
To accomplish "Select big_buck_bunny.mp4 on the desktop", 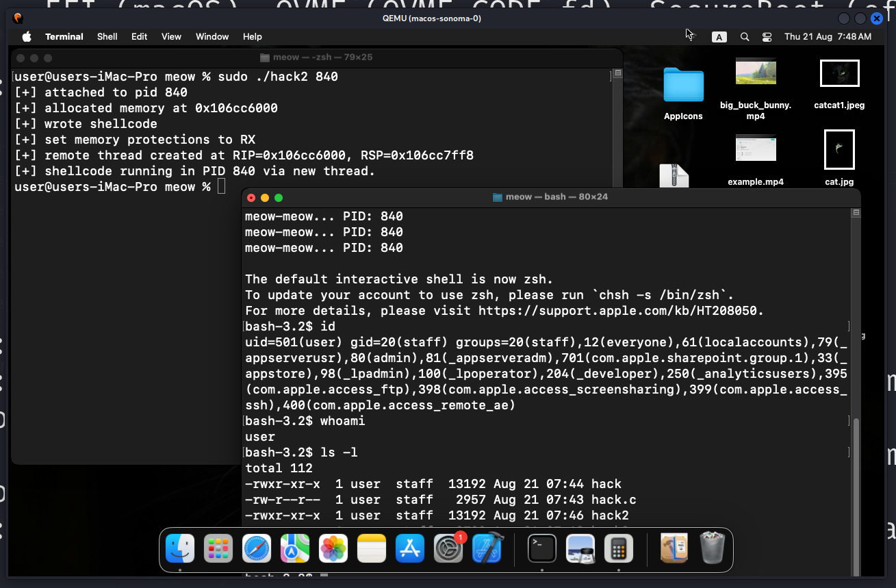I will point(756,88).
